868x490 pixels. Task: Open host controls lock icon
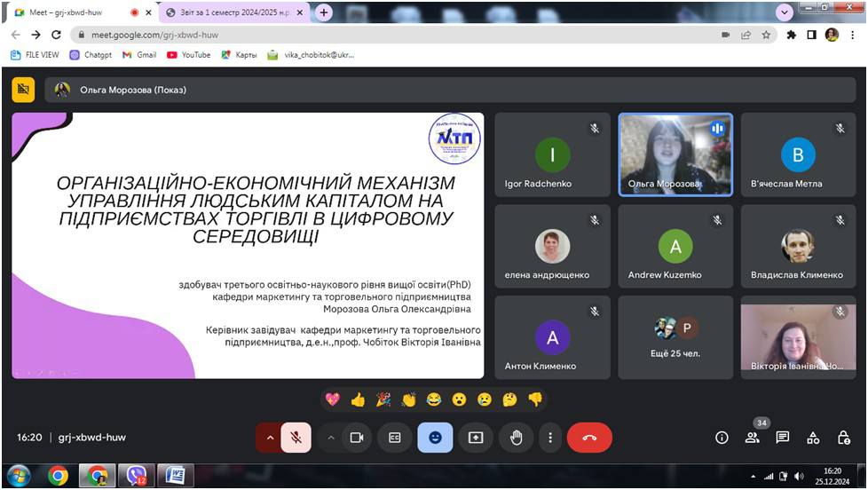[x=844, y=438]
